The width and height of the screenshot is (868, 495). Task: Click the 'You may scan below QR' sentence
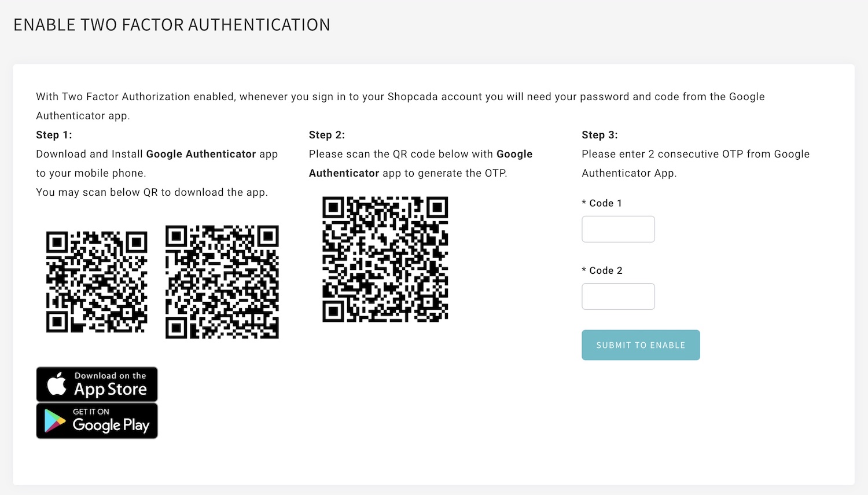[152, 192]
